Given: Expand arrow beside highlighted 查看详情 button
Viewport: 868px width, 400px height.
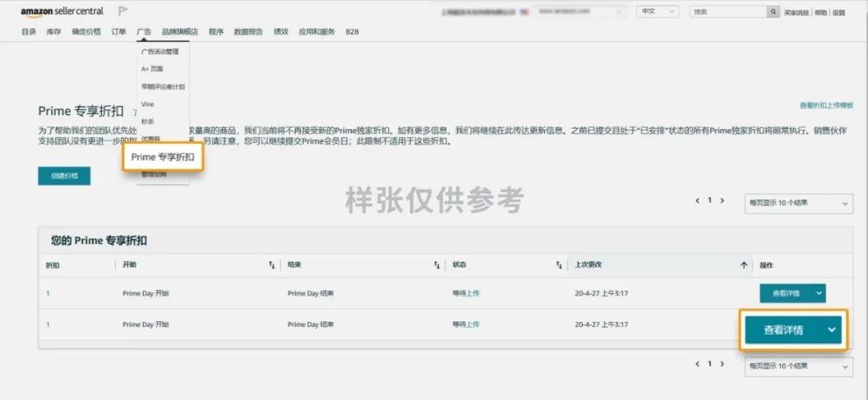Looking at the screenshot, I should [x=831, y=330].
